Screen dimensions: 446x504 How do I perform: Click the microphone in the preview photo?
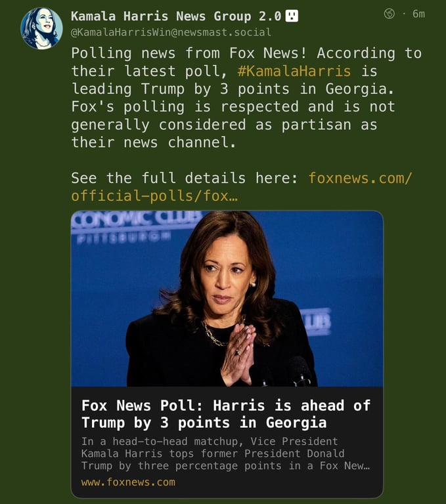300,371
